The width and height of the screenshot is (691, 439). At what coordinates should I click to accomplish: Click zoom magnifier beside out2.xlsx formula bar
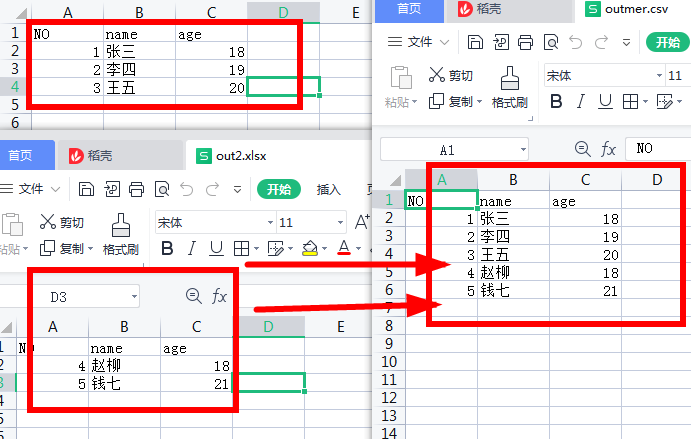193,295
